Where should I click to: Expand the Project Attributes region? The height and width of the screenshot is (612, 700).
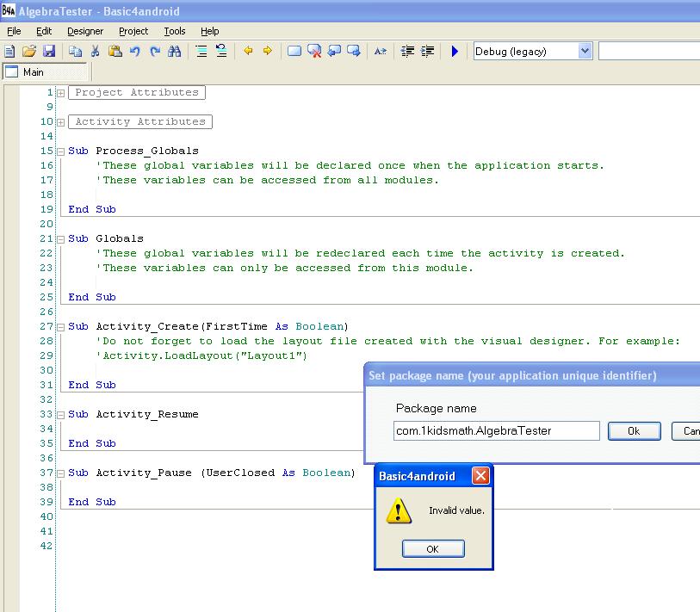[61, 93]
